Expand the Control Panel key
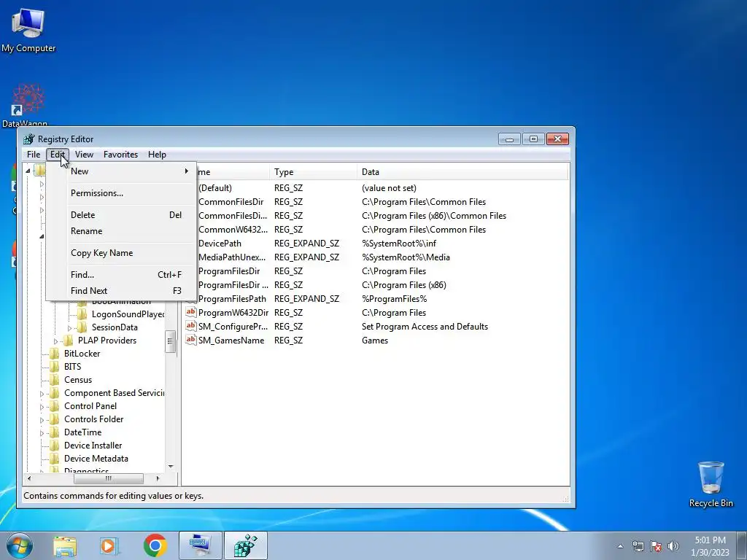 (x=42, y=407)
